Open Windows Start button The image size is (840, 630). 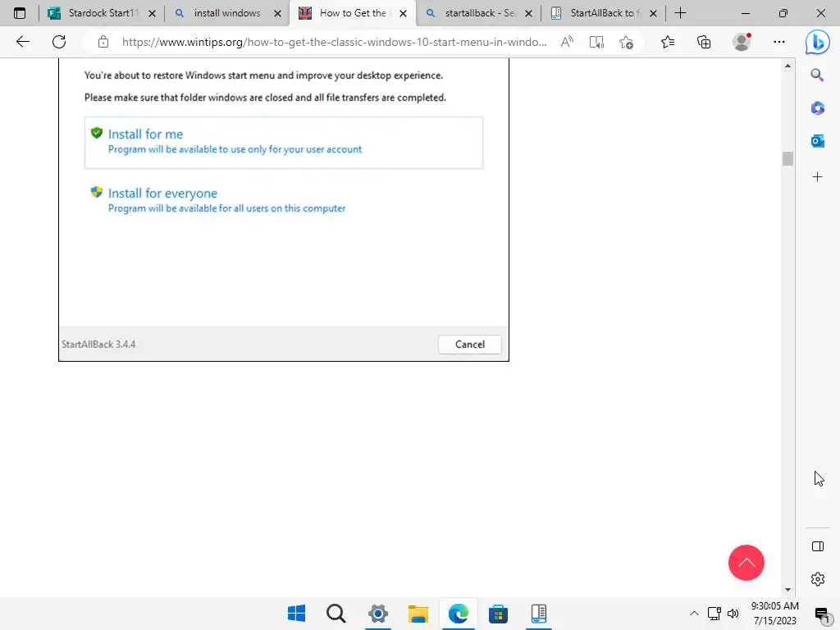pos(296,614)
